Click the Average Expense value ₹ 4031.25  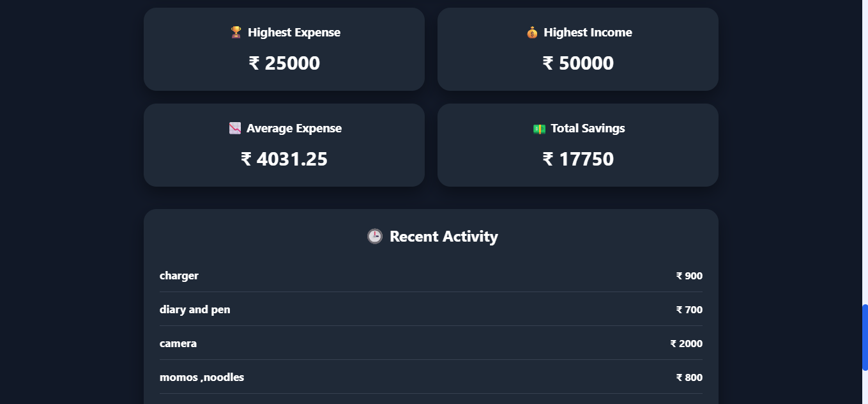tap(284, 159)
